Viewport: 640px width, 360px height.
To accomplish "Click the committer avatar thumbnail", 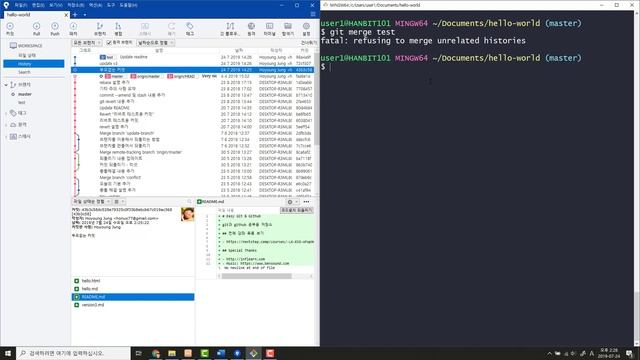I will click(x=187, y=214).
